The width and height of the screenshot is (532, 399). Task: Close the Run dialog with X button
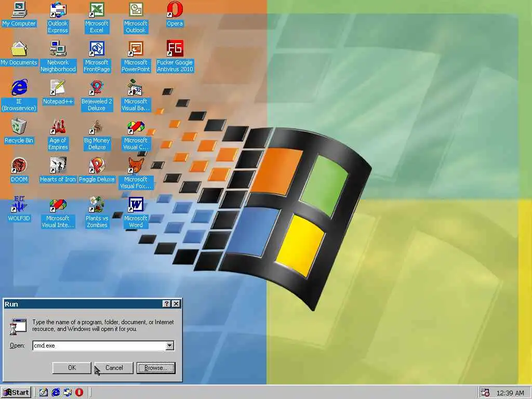pyautogui.click(x=176, y=303)
